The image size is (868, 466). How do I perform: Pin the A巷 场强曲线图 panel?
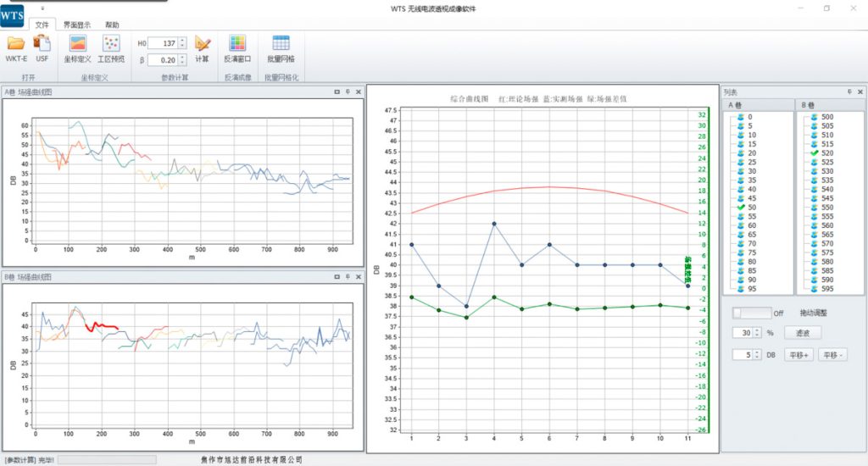point(348,92)
